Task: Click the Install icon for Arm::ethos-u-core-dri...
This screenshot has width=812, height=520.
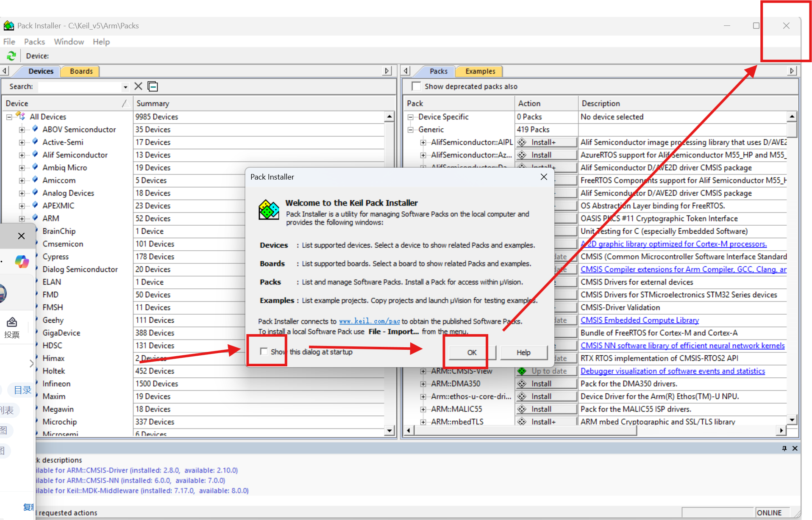Action: point(522,396)
